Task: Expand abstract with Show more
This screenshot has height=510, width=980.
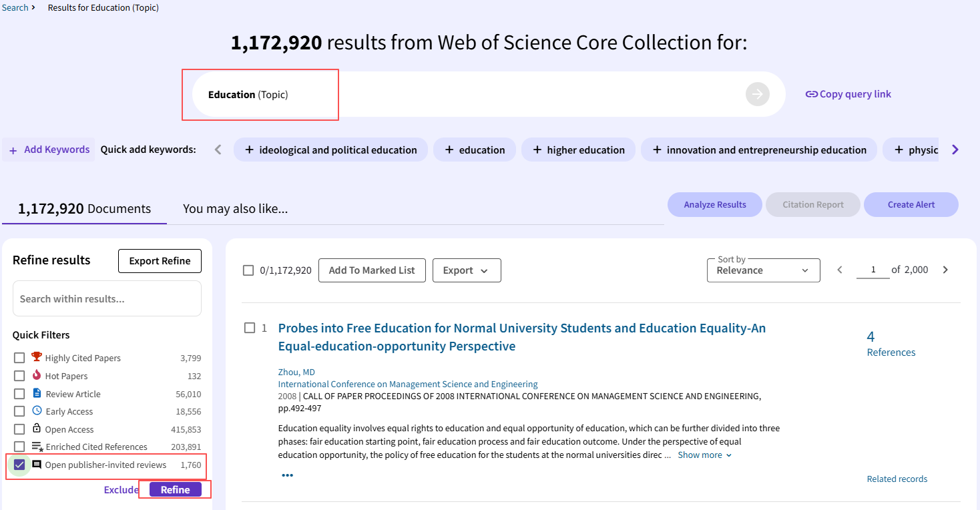Action: (704, 455)
